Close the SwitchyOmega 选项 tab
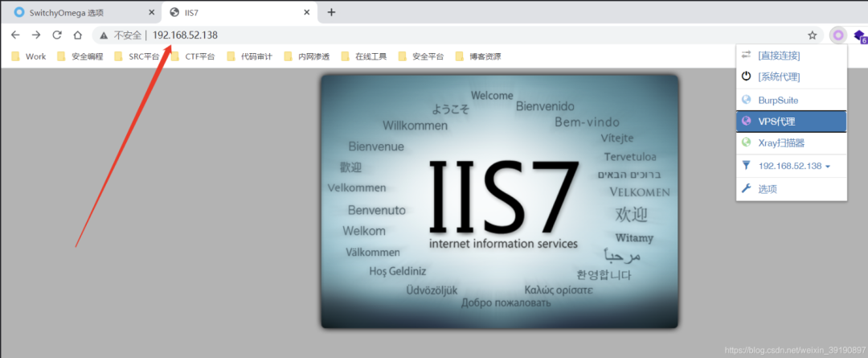The image size is (868, 358). pos(152,12)
